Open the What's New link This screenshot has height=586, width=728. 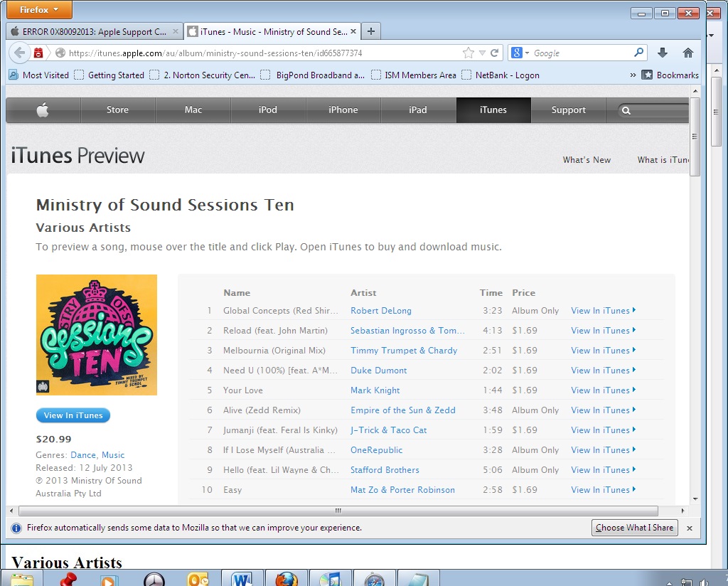(587, 160)
